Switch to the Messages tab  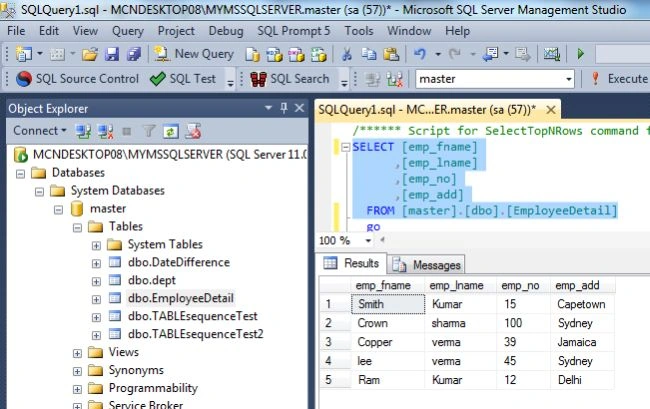tap(427, 265)
